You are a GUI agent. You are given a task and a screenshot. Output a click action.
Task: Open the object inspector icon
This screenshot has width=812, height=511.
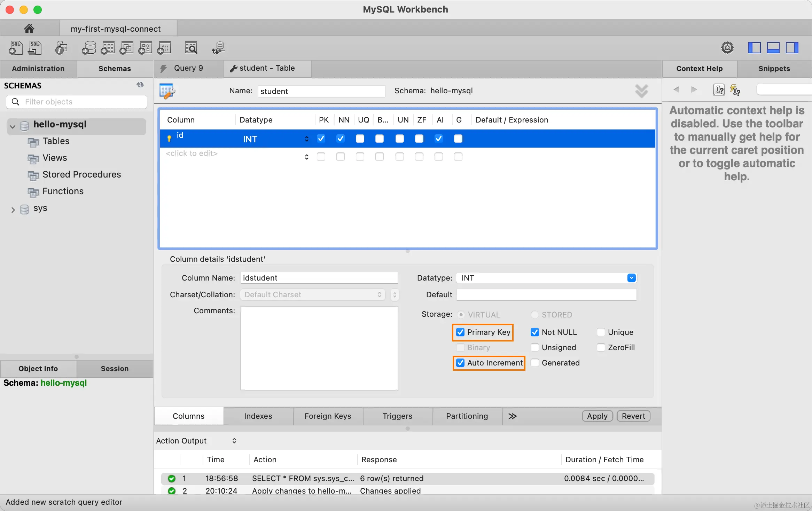(x=61, y=48)
